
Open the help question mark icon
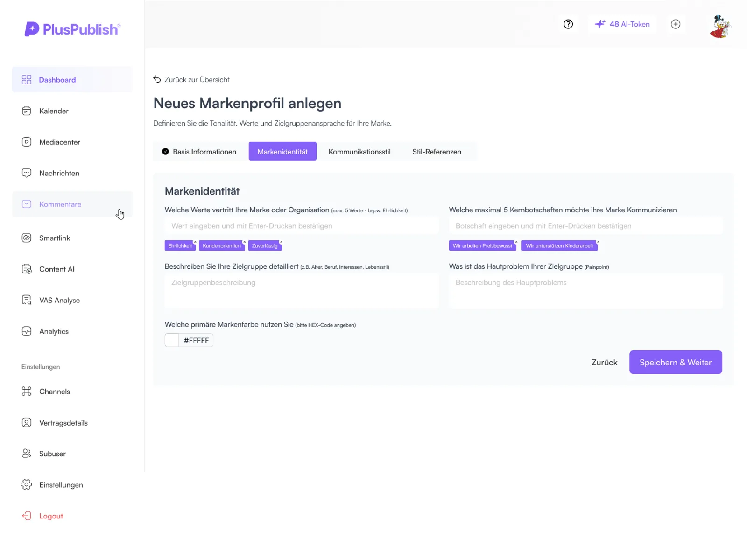[568, 24]
